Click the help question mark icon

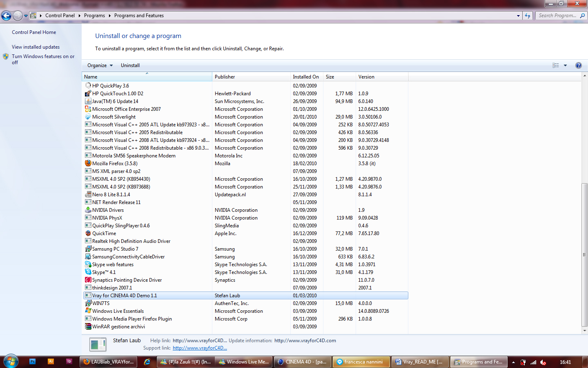tap(578, 65)
